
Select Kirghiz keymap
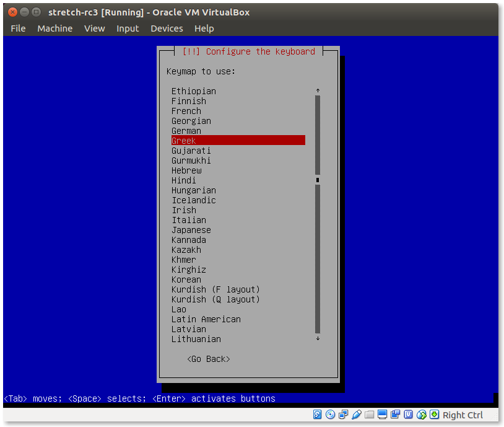189,270
